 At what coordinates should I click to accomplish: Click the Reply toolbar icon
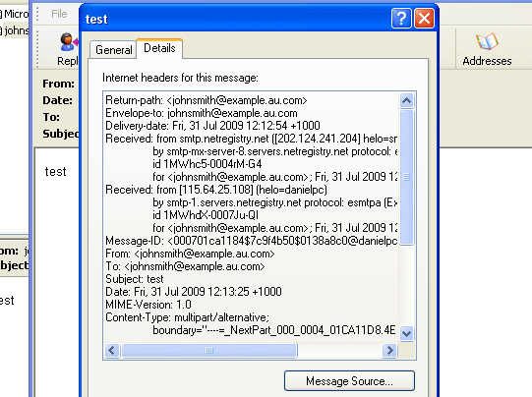[x=68, y=41]
